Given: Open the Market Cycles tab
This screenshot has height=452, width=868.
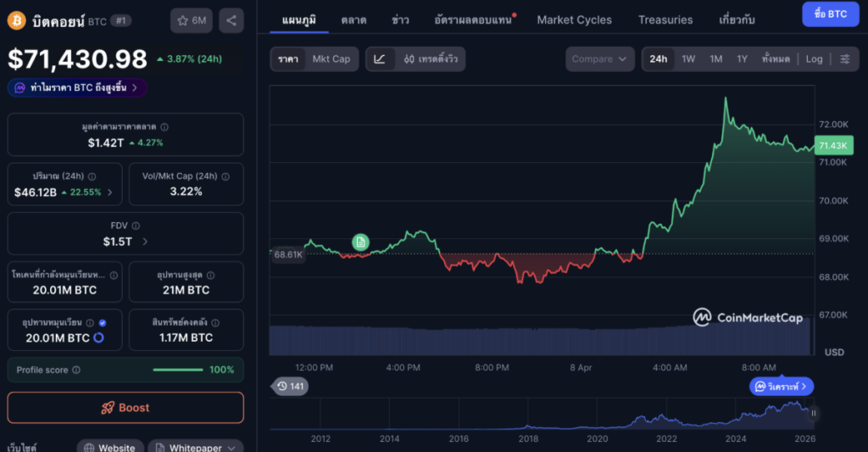Looking at the screenshot, I should (x=574, y=20).
